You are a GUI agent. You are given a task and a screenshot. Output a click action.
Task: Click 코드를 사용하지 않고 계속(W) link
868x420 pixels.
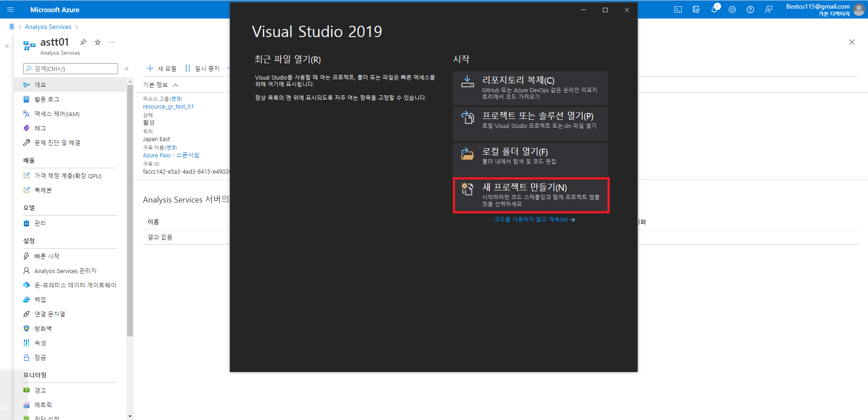pos(534,220)
